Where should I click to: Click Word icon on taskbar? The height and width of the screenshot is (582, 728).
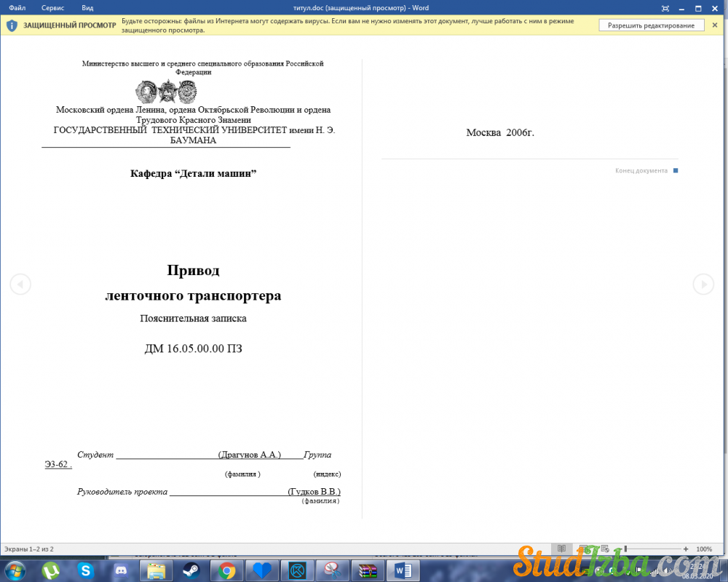(403, 570)
